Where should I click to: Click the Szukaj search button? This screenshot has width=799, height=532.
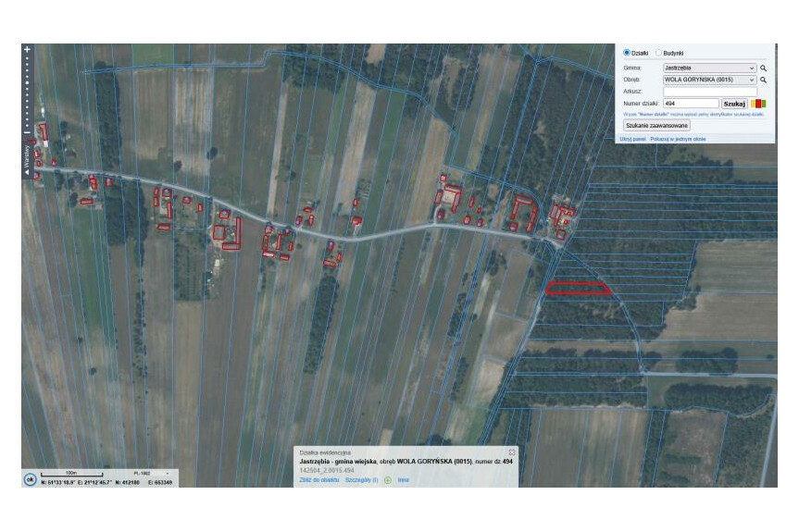(x=734, y=104)
